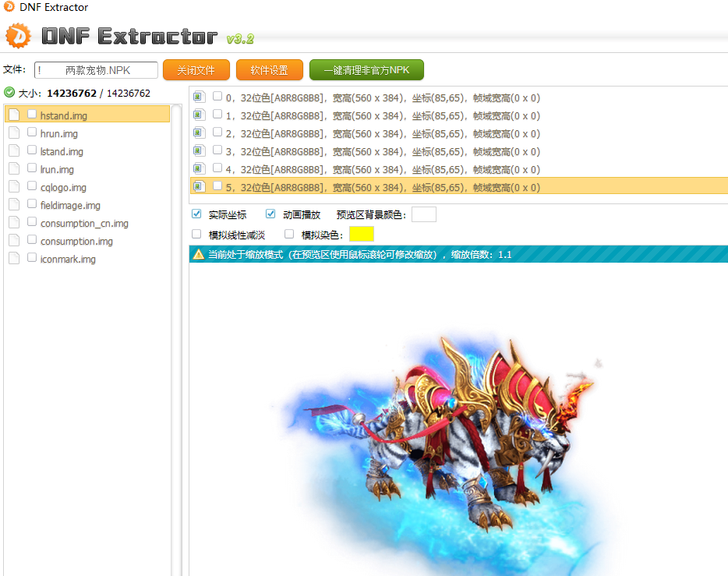This screenshot has width=728, height=576.
Task: Tick the checkbox for consumption_cn.img
Action: tap(32, 221)
